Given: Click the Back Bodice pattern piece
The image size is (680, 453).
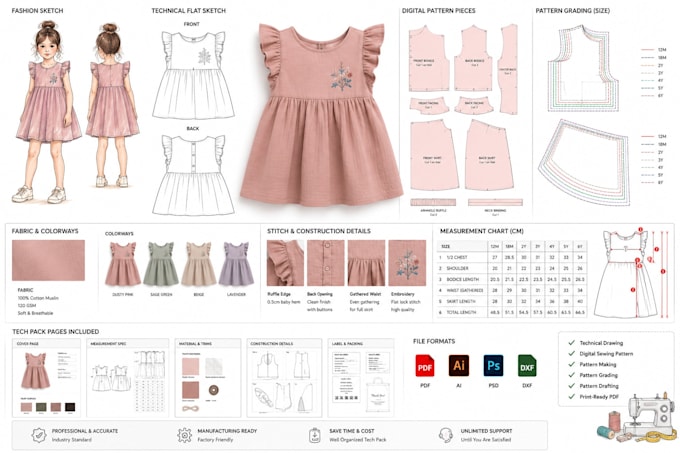Looking at the screenshot, I should point(474,59).
